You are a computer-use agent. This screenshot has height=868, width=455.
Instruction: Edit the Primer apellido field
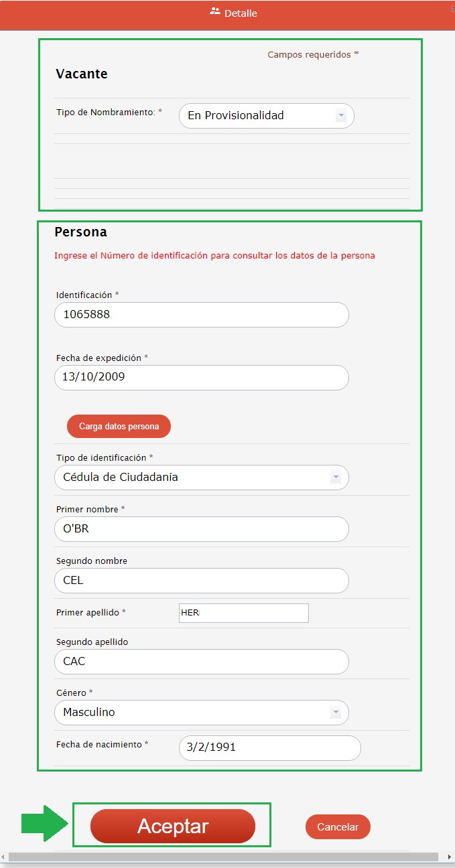pos(243,613)
